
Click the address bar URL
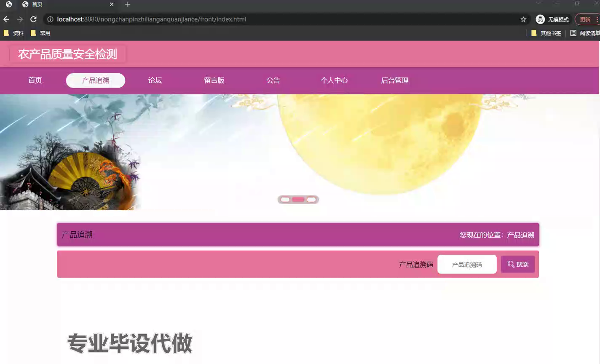152,19
